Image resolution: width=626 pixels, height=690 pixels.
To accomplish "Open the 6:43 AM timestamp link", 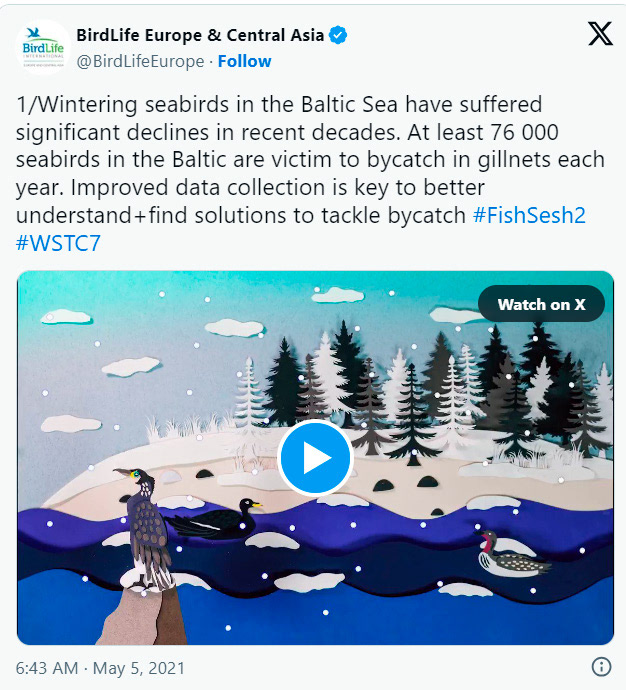I will (x=47, y=668).
